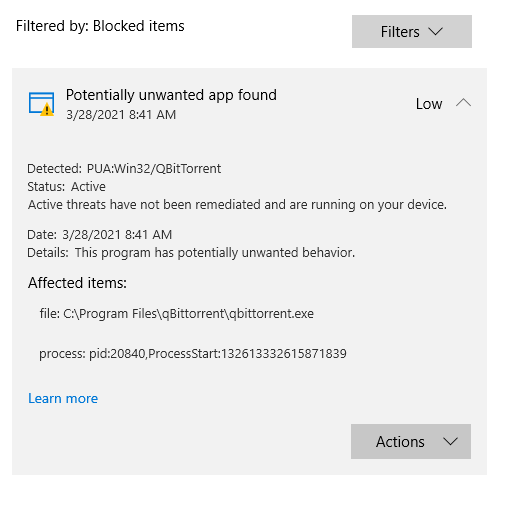Click the PUA:Win32/QBitTorrent detection name
The image size is (510, 509).
pos(154,169)
